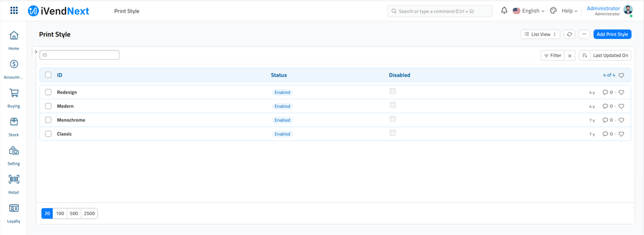Open the English language dropdown
Screen dimensions: 644x235
point(528,11)
